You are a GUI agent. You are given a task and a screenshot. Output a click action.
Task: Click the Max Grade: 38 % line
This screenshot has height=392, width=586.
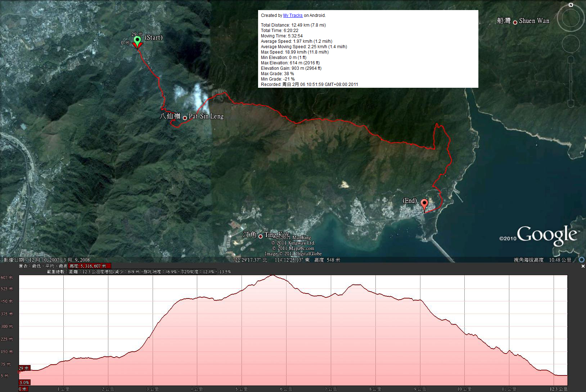[277, 74]
